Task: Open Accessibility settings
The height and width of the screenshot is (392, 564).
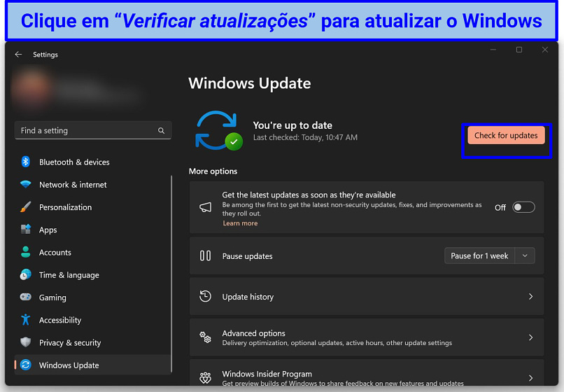Action: pyautogui.click(x=92, y=320)
